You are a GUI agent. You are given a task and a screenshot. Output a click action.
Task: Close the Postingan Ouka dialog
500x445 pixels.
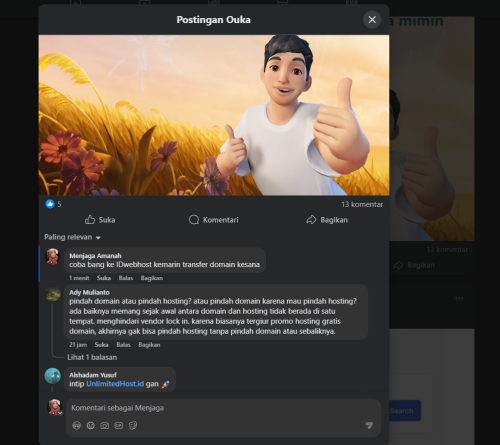[x=372, y=20]
